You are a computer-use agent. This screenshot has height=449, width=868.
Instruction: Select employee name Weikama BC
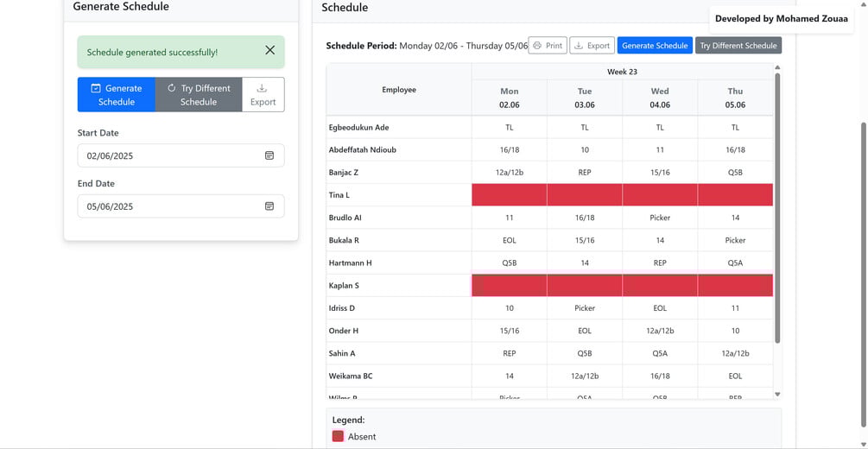pyautogui.click(x=351, y=376)
